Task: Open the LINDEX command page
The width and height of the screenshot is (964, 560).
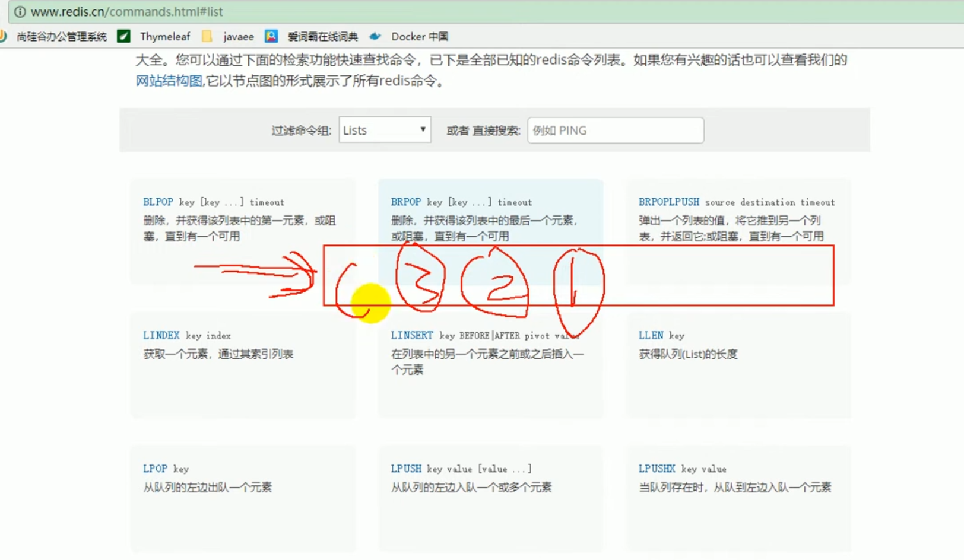Action: pos(161,335)
